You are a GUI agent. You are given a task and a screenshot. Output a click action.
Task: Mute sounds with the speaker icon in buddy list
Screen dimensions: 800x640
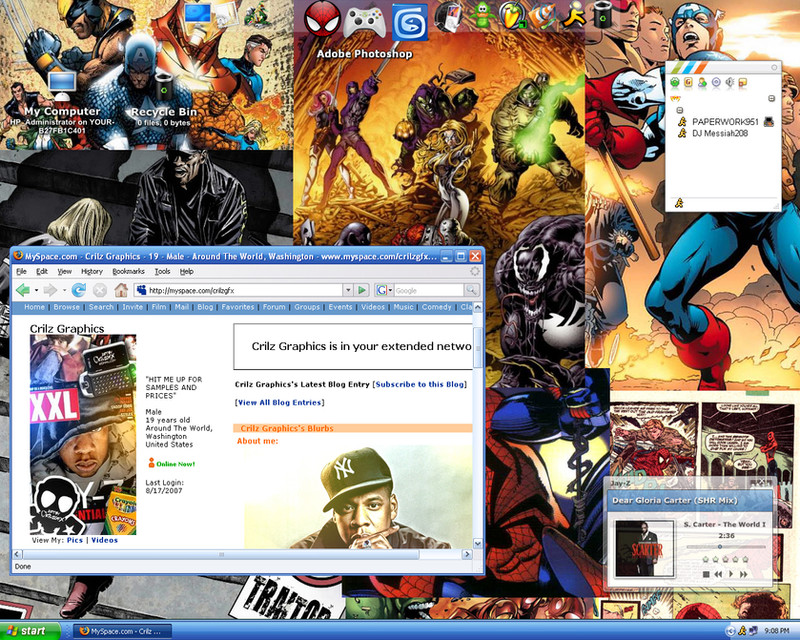pyautogui.click(x=730, y=82)
